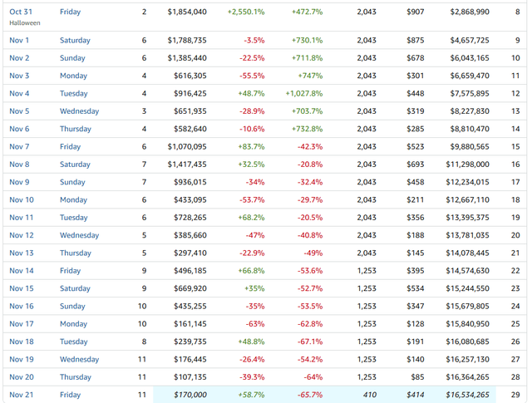Viewport: 532px width, 403px height.
Task: Click the Nov 13 date link
Action: tap(22, 253)
